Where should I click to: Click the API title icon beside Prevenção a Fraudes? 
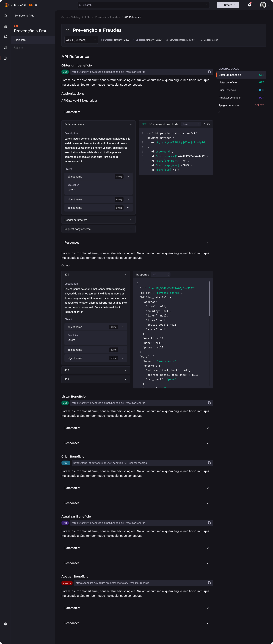click(x=67, y=30)
